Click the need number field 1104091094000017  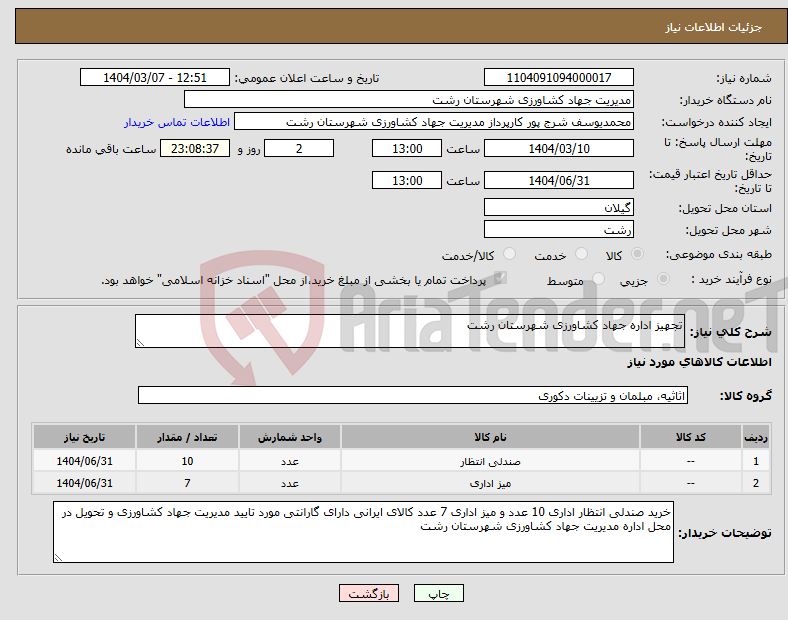pyautogui.click(x=558, y=77)
